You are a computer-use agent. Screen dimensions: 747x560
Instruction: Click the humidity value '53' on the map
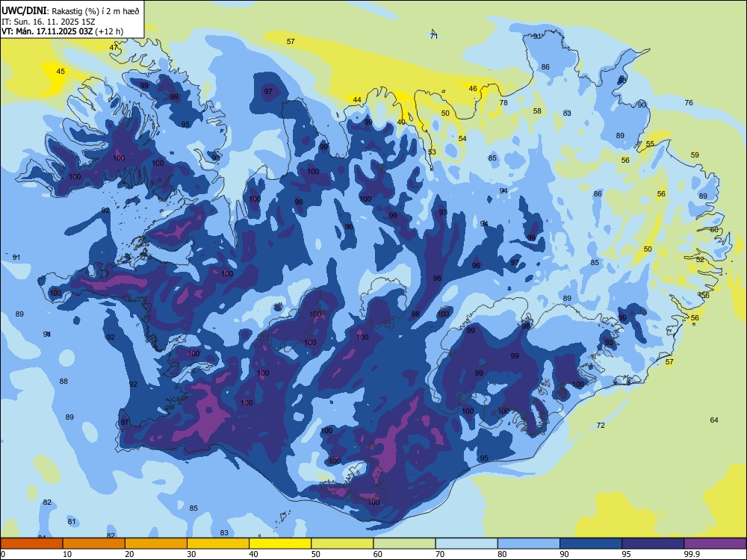tap(432, 152)
